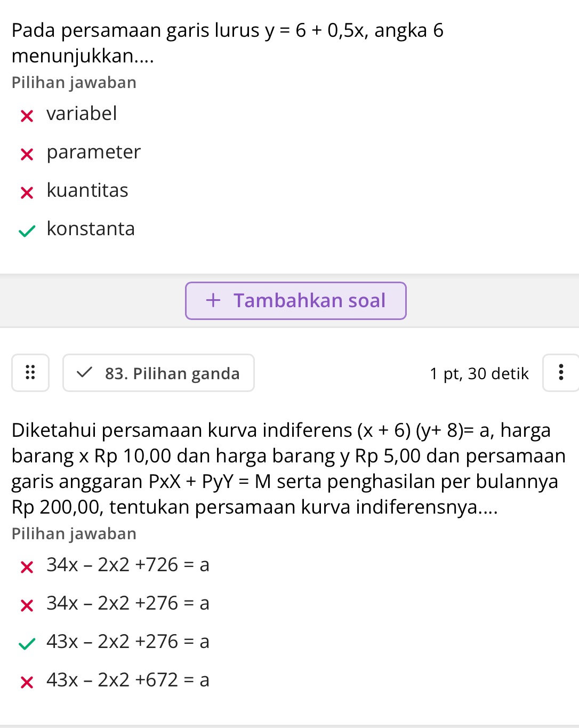Toggle correctness of '43x – 2x2 +276 = a'

pyautogui.click(x=26, y=644)
